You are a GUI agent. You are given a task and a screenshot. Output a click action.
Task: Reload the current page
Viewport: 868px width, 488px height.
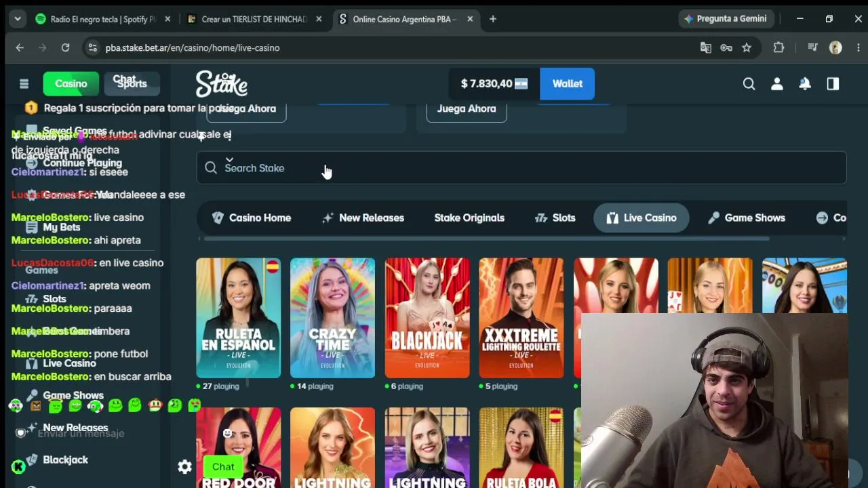tap(65, 47)
